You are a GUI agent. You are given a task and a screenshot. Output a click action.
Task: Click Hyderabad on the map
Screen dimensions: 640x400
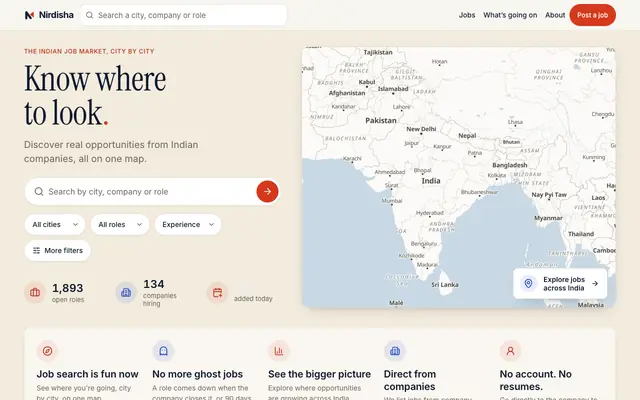(x=429, y=213)
